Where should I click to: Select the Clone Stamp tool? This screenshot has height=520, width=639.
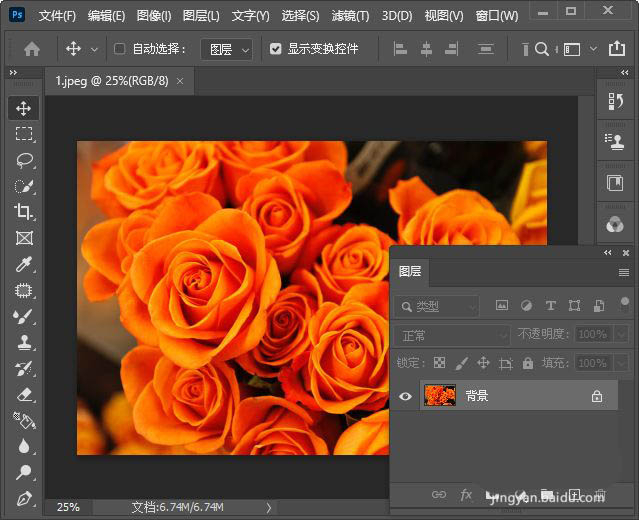point(24,342)
